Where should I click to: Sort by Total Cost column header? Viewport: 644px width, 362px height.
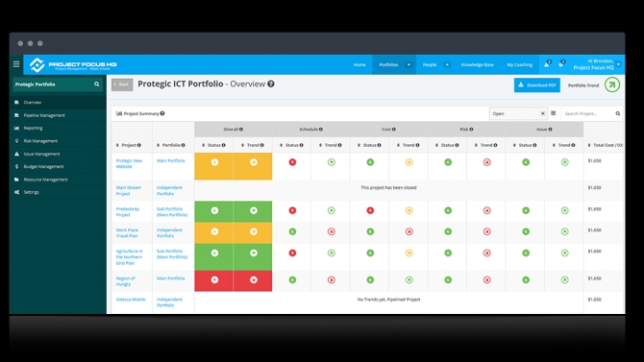(x=606, y=145)
